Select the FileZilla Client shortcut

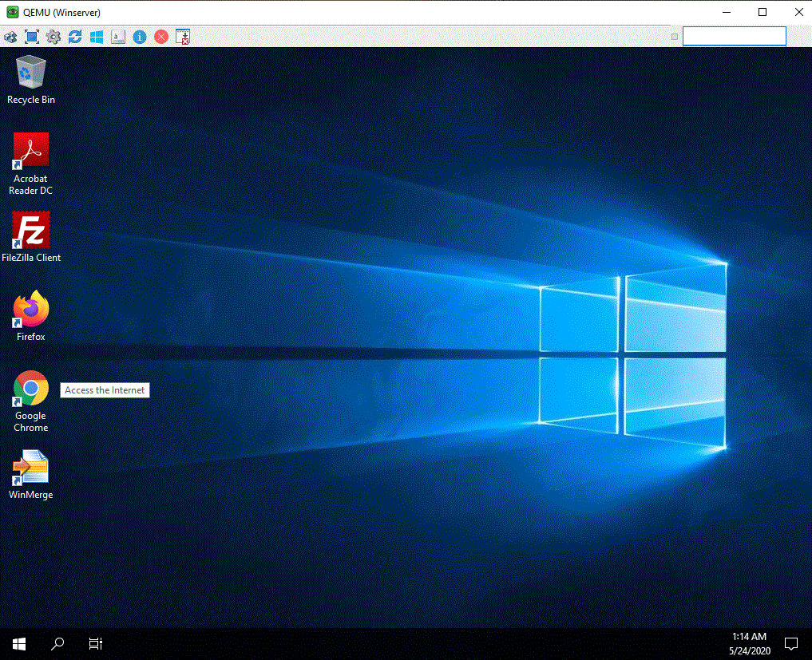pos(30,237)
